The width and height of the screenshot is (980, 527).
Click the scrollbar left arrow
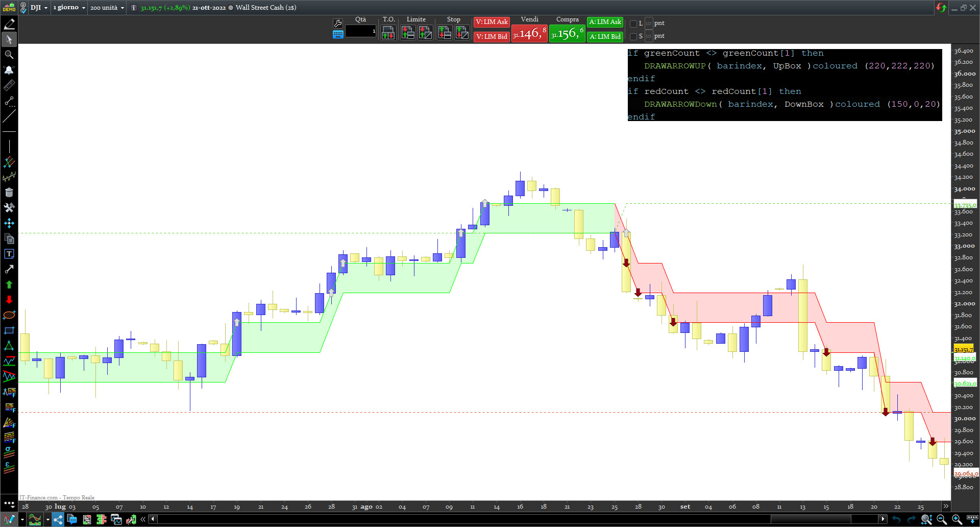coord(153,519)
